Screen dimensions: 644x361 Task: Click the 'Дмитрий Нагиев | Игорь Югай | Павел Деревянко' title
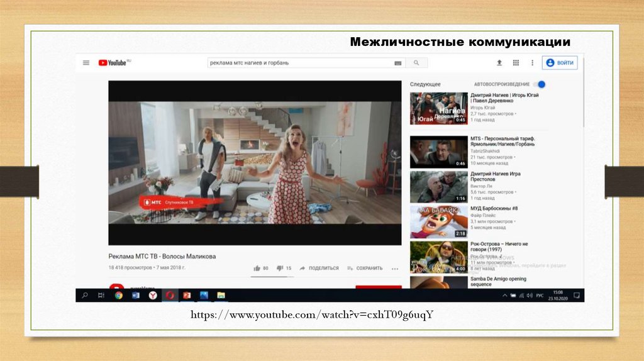tap(504, 97)
